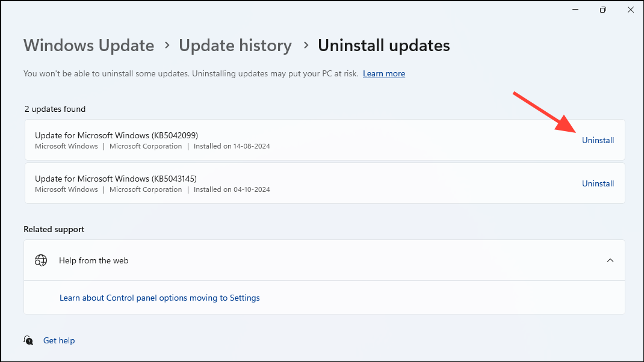Viewport: 644px width, 362px height.
Task: Click the 2 updates found label
Action: coord(55,109)
